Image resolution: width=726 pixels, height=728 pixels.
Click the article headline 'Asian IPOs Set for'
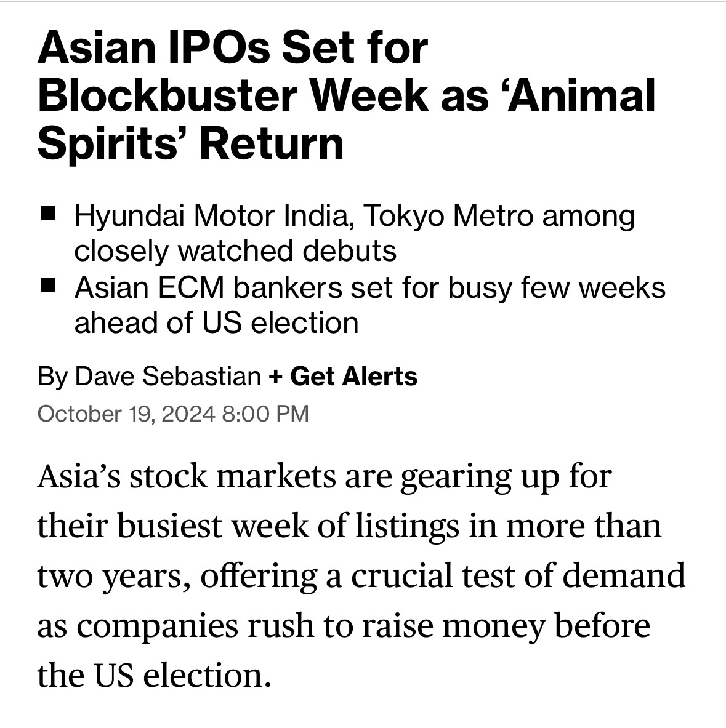click(232, 47)
